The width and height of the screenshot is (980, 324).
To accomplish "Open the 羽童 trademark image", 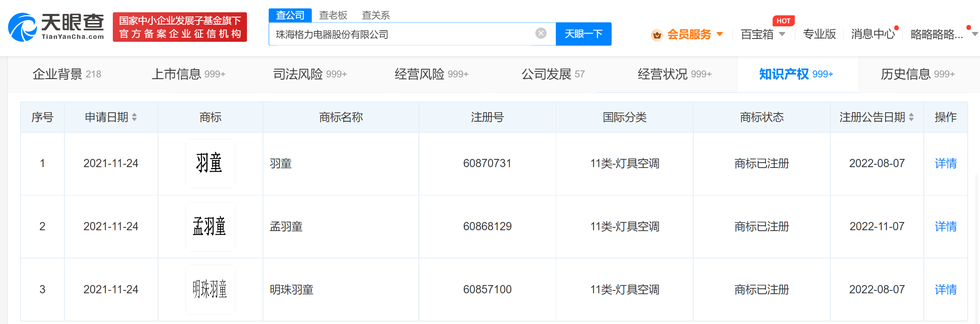I will click(210, 163).
